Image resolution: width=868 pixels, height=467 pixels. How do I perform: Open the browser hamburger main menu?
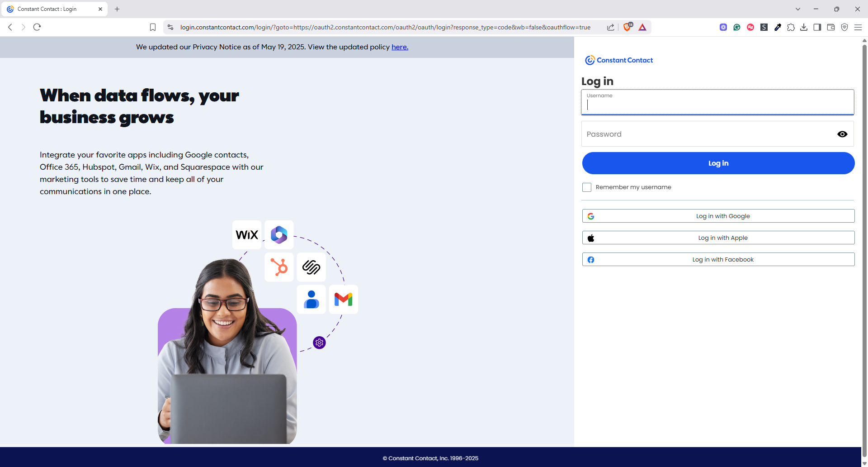click(x=858, y=27)
